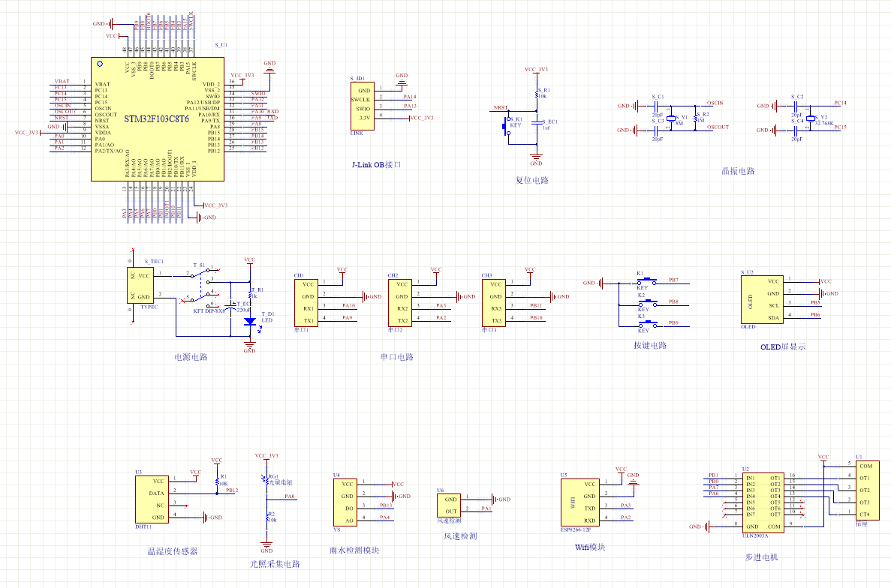Select the K1 KEY button symbol
Screen dimensions: 891x588
(x=646, y=282)
